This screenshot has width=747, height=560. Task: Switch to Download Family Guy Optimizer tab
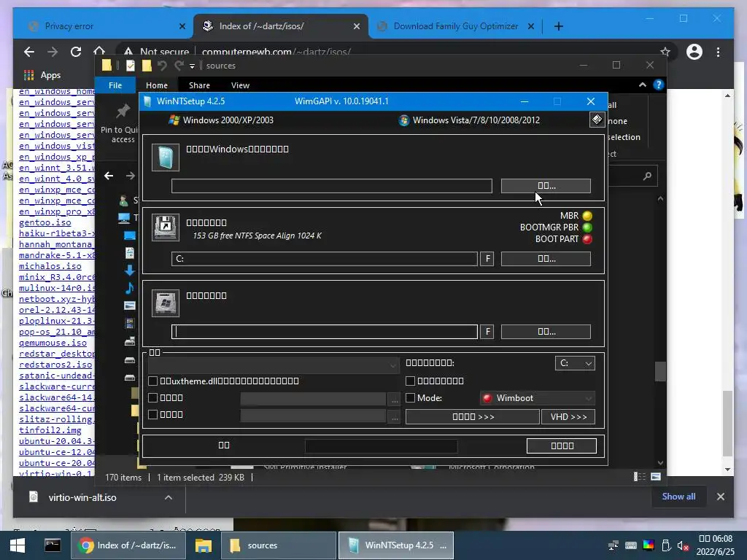coord(456,26)
